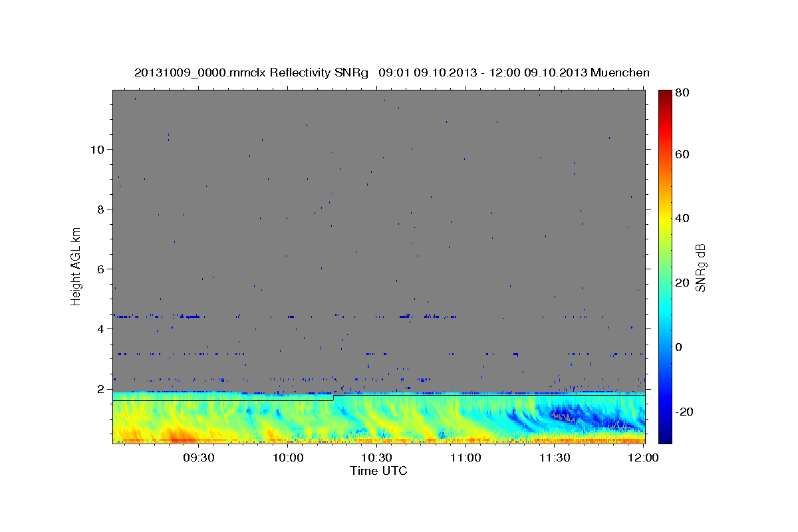Click the dark blue bottom of colorbar
This screenshot has width=798, height=532.
(x=664, y=437)
